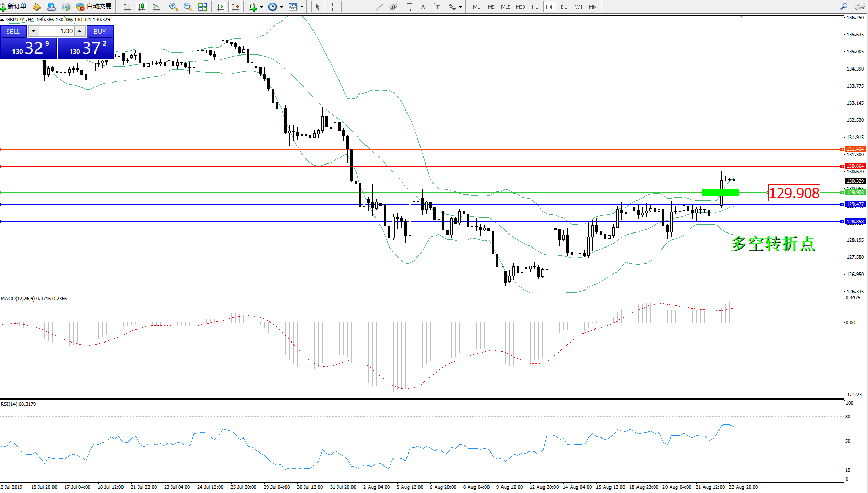Open the indicators list dropdown arrow
Image resolution: width=868 pixels, height=493 pixels.
point(261,7)
